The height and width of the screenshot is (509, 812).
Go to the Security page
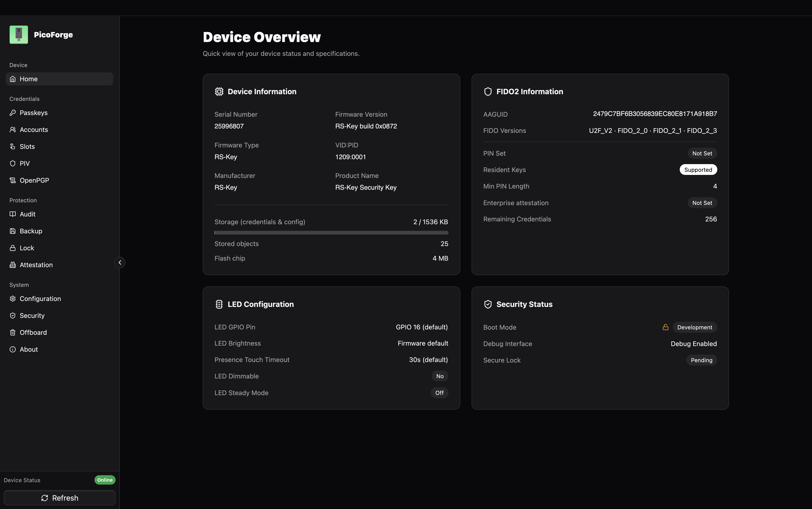(x=59, y=316)
